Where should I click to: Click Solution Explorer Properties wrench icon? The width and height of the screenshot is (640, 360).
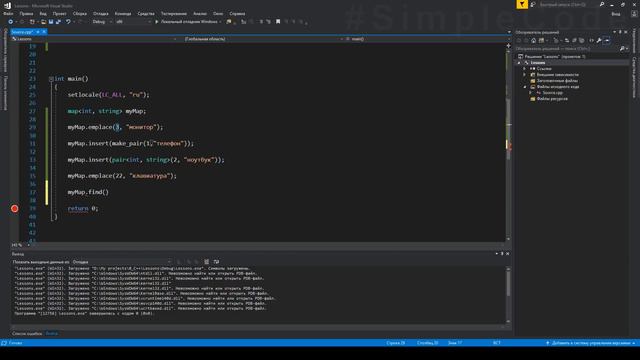pos(599,40)
